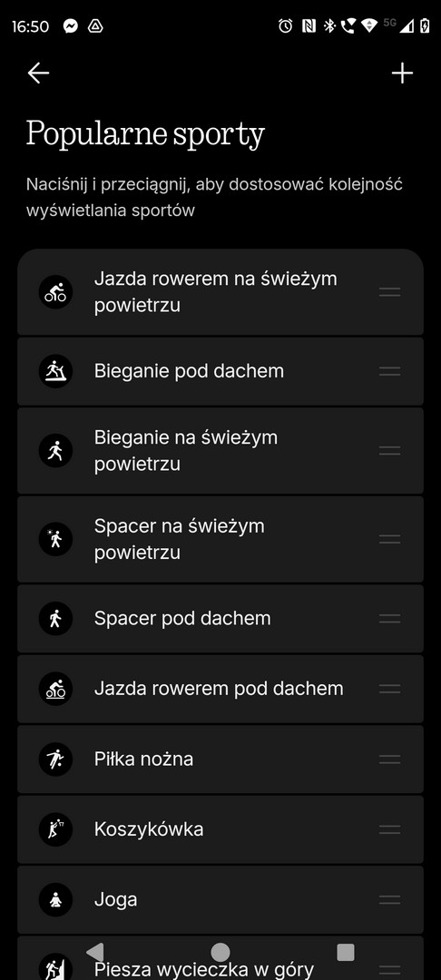Tap the treadmill indoor running icon
441x980 pixels.
(x=55, y=371)
